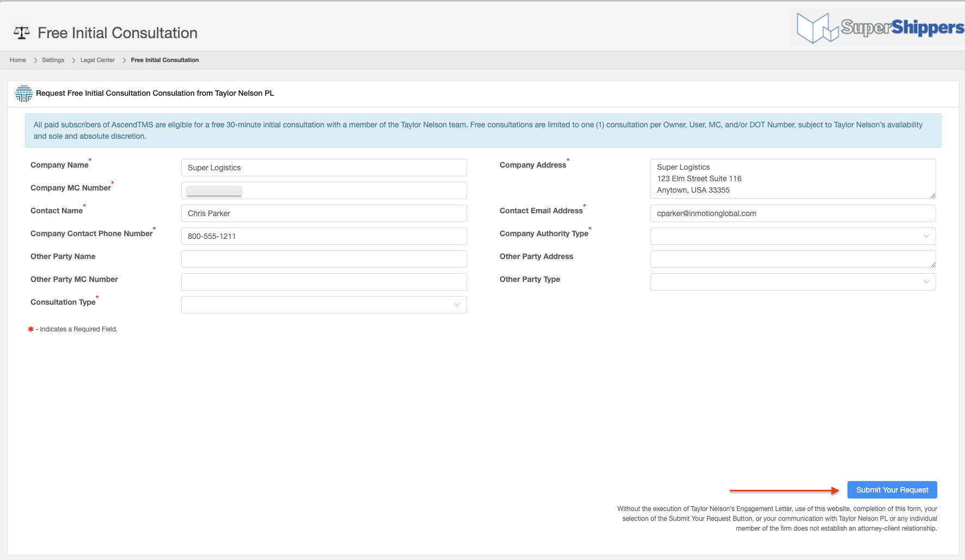The width and height of the screenshot is (965, 560).
Task: Click the Other Party Name field
Action: [x=324, y=259]
